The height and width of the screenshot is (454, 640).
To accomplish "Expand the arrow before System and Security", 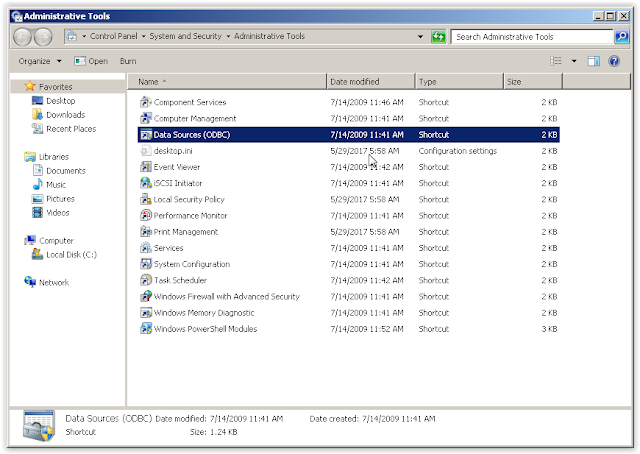I will [x=144, y=36].
